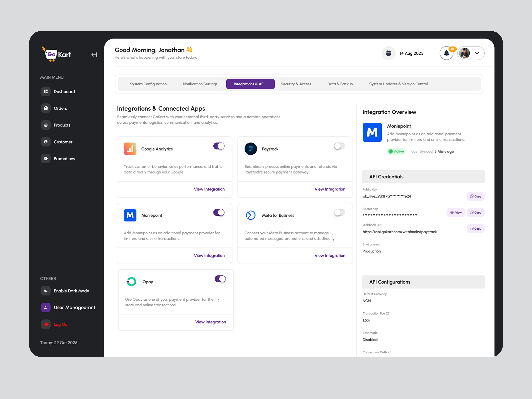Switch to System Configuration tab

point(148,84)
